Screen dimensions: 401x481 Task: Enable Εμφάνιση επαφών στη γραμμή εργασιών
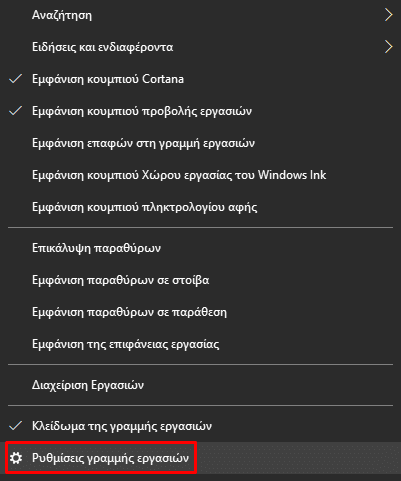tap(200, 143)
